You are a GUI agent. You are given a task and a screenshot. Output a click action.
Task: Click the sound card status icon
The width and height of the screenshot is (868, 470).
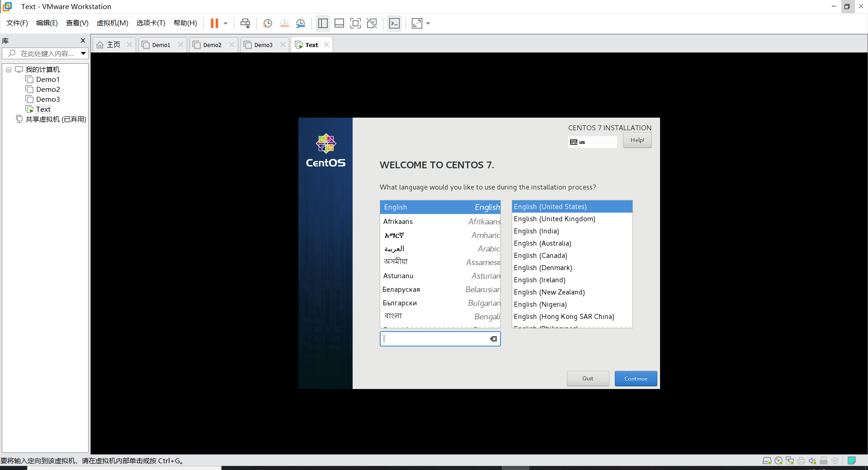[x=812, y=461]
